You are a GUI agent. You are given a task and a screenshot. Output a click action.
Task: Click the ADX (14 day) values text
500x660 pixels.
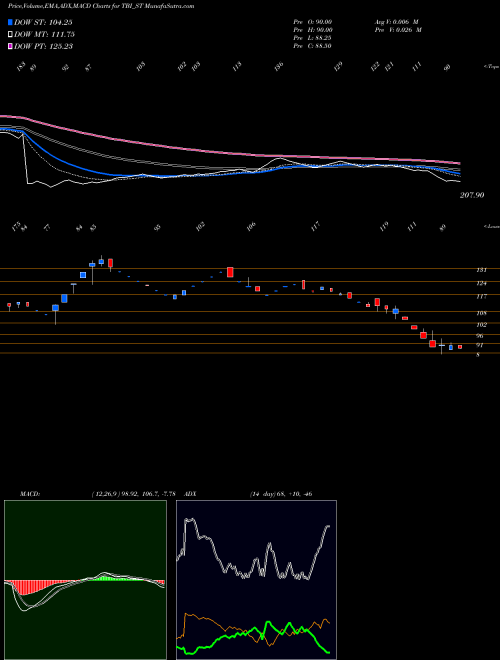click(281, 494)
